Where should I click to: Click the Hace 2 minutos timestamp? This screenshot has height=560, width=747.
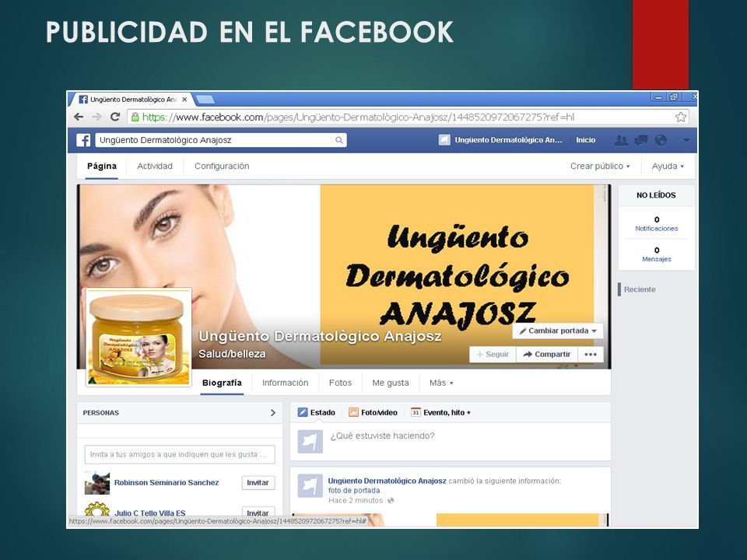pyautogui.click(x=356, y=500)
